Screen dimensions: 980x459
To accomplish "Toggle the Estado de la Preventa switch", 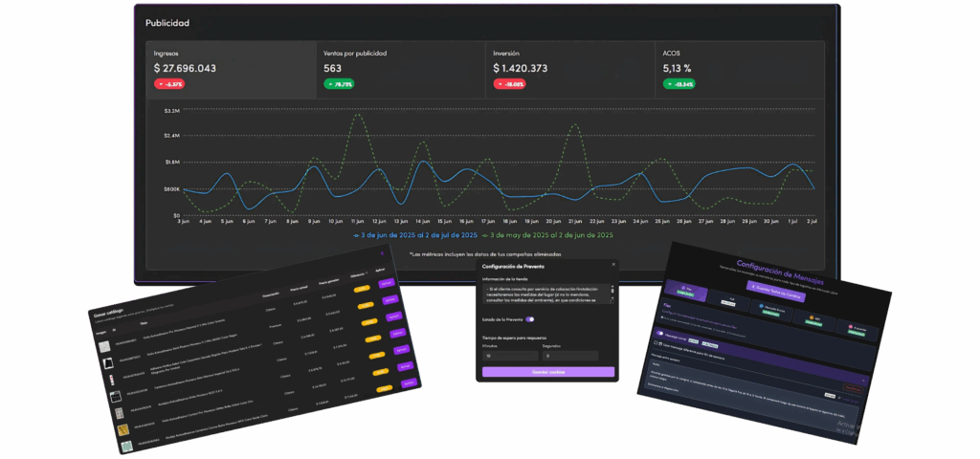I will point(529,319).
